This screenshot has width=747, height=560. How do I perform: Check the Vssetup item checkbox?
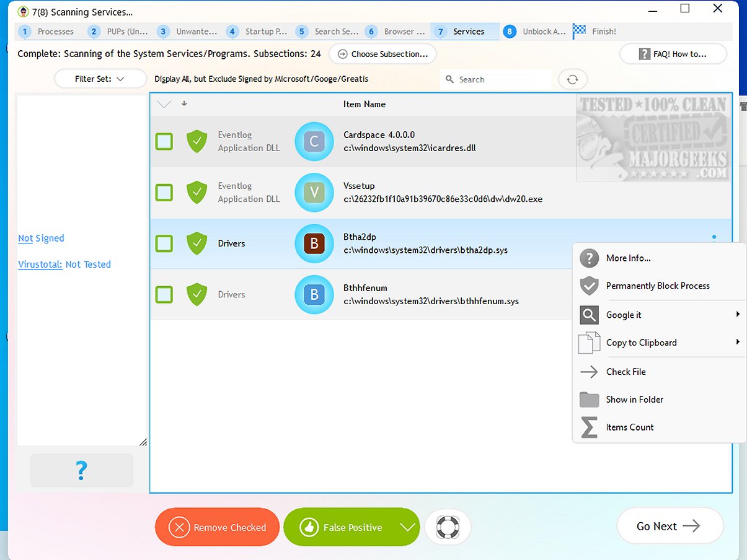point(164,192)
